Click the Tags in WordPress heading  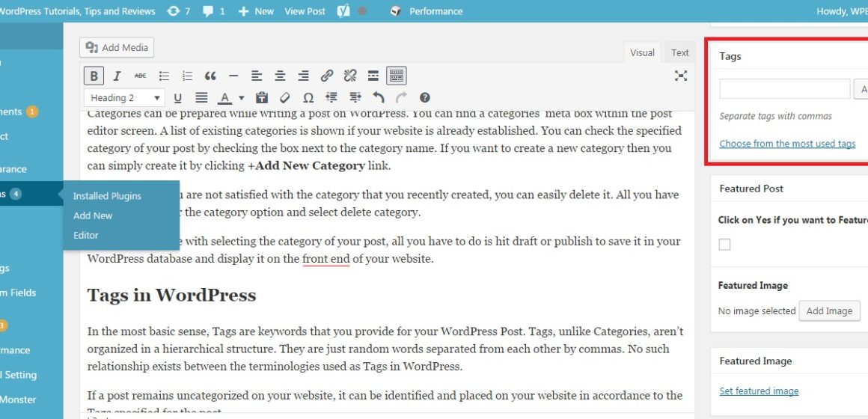tap(171, 295)
